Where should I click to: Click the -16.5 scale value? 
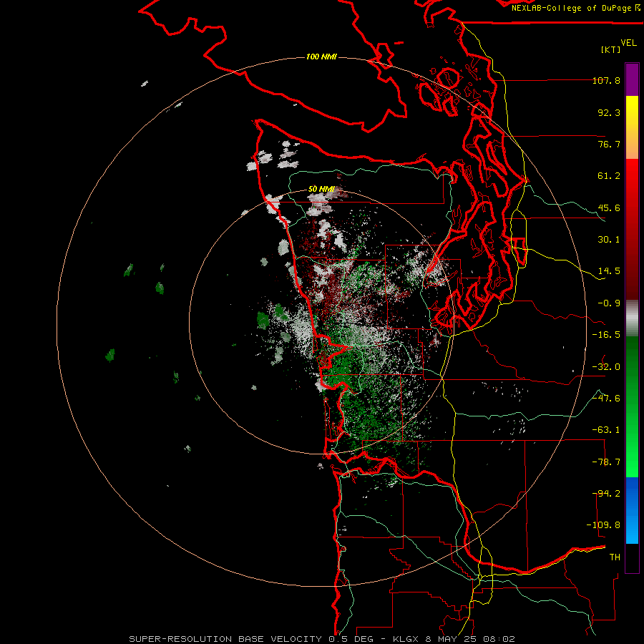[606, 335]
